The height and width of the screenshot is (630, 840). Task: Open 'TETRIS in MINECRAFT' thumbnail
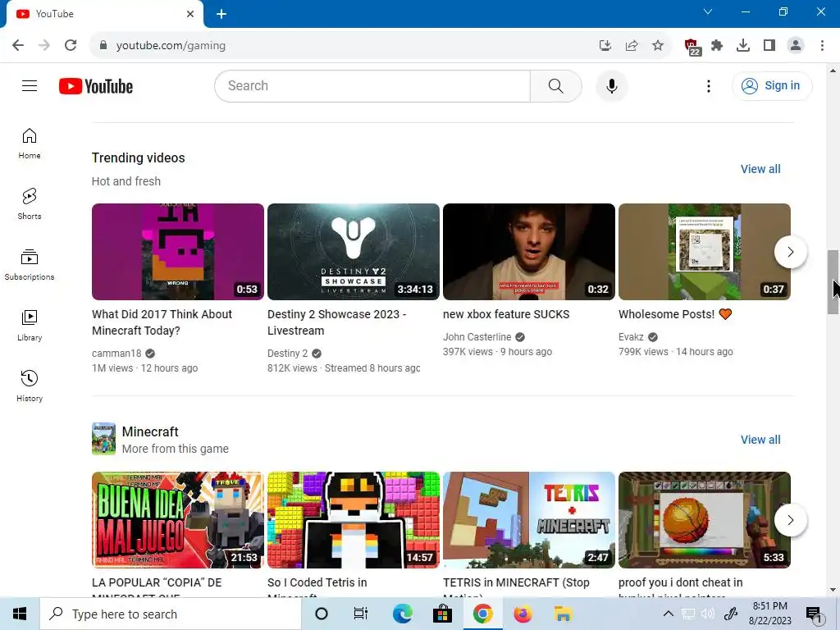(529, 520)
